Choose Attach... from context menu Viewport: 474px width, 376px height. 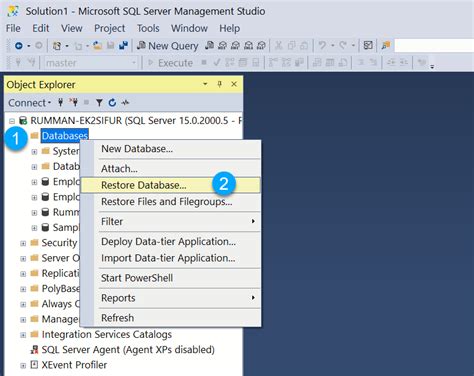(170, 169)
